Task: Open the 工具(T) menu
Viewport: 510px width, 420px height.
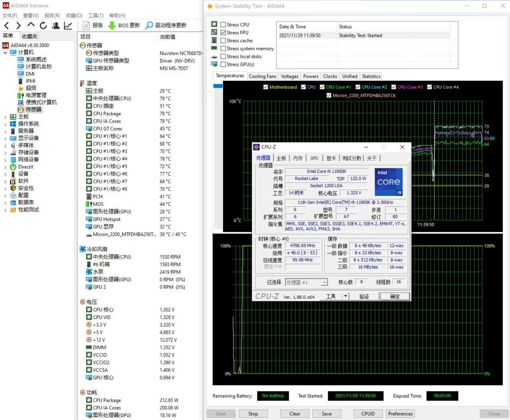Action: pyautogui.click(x=96, y=15)
